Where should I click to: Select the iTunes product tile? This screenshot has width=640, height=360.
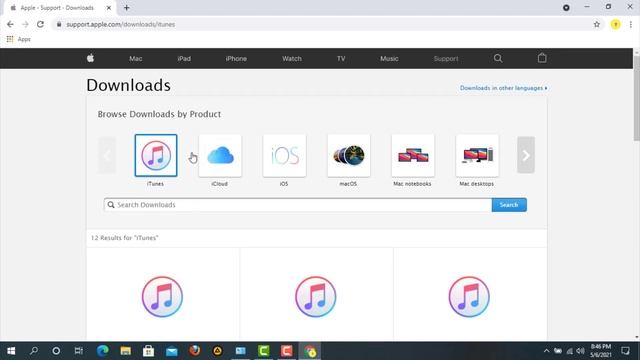[156, 156]
